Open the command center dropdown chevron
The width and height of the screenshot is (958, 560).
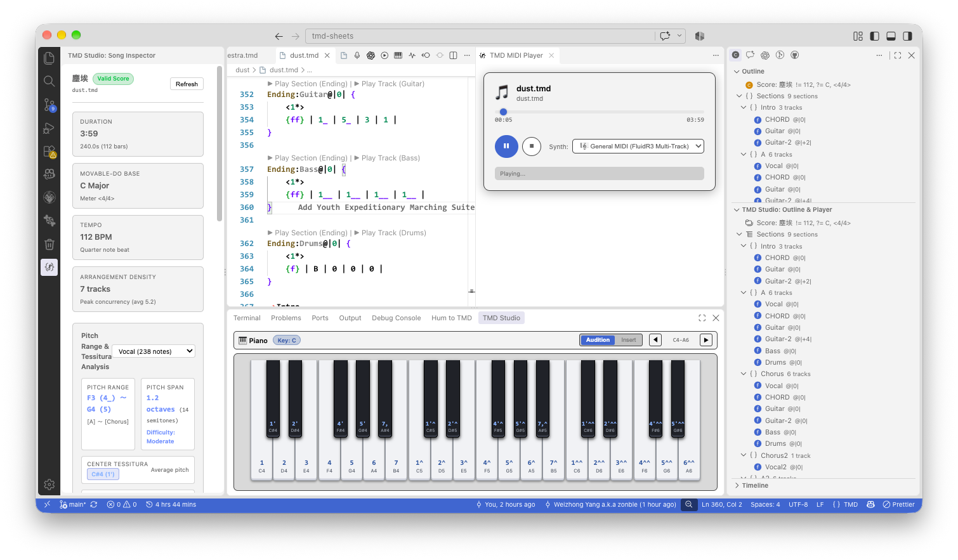(x=680, y=36)
